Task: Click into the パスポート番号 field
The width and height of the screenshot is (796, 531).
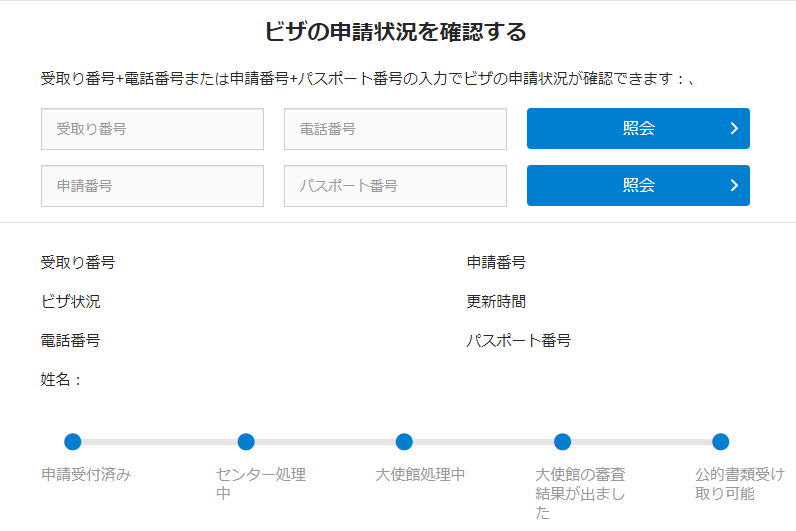Action: [x=395, y=186]
